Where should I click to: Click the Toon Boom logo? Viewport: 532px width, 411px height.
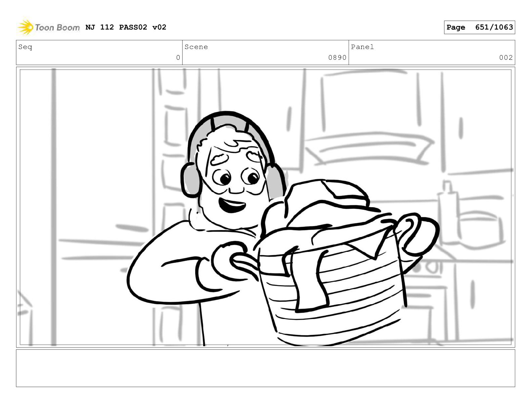tap(49, 27)
